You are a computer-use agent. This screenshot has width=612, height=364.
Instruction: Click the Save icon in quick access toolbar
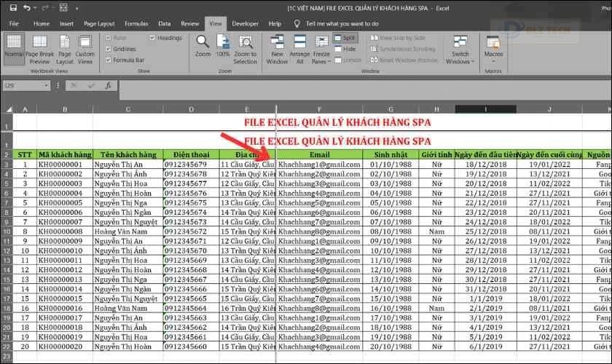tap(13, 8)
